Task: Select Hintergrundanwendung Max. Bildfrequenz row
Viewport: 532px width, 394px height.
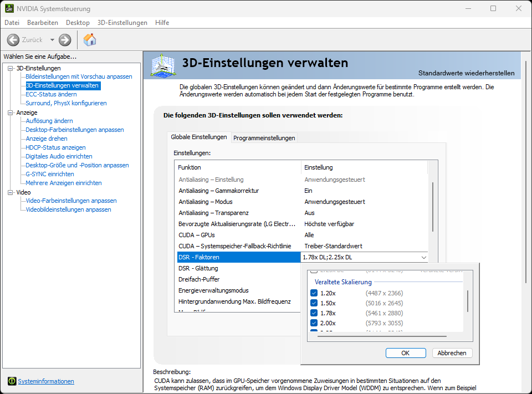Action: 239,301
